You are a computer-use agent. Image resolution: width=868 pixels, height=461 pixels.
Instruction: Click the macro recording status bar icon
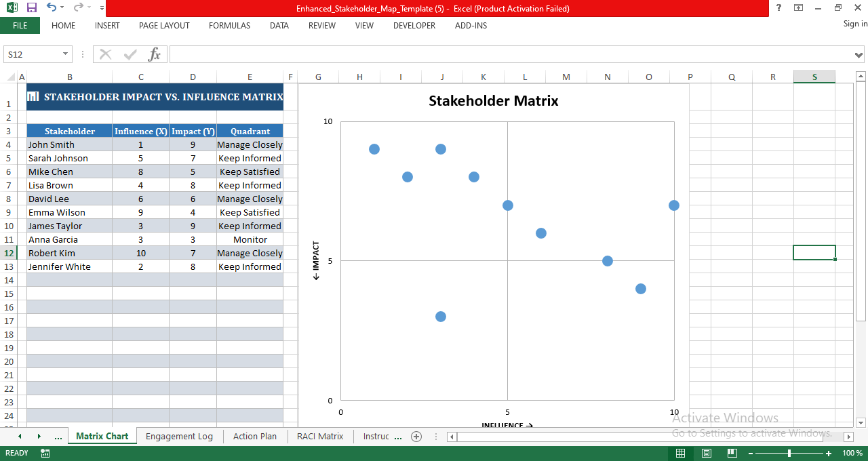(x=45, y=453)
